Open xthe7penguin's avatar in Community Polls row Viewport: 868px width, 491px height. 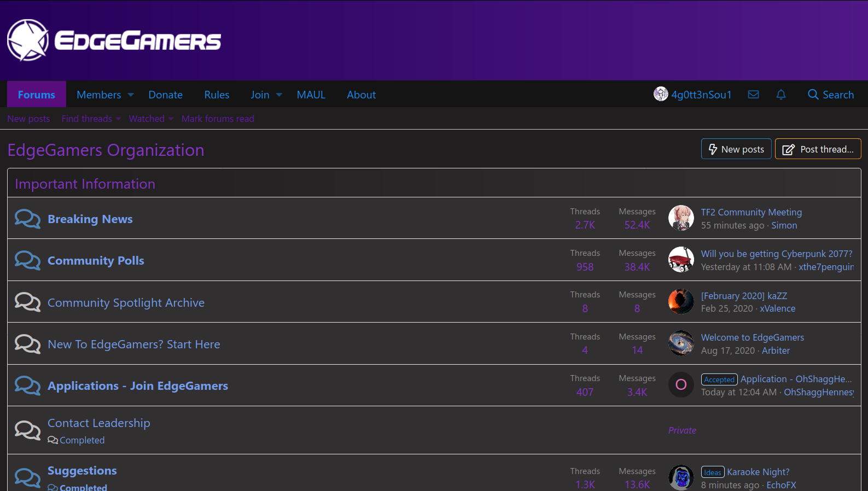(681, 260)
